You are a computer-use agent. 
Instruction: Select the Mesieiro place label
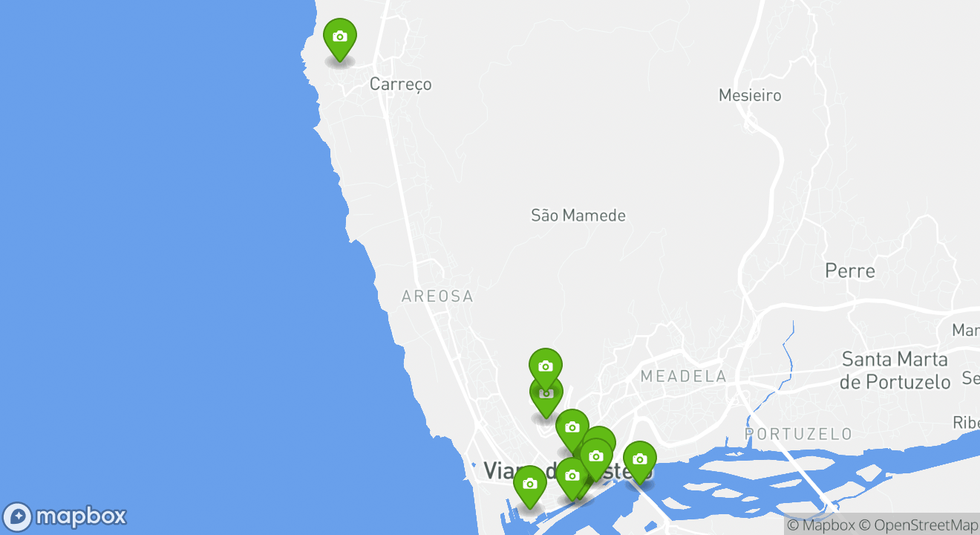[x=750, y=95]
